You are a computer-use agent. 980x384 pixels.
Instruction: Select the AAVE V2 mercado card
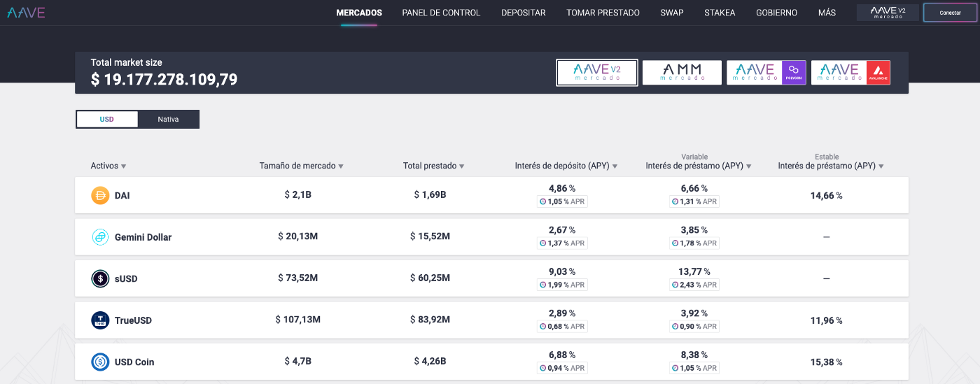(597, 73)
